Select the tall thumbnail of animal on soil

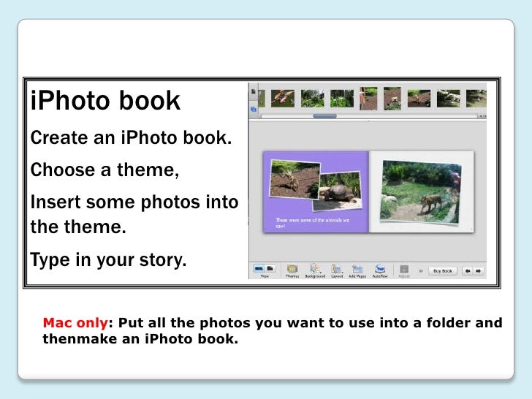[392, 99]
